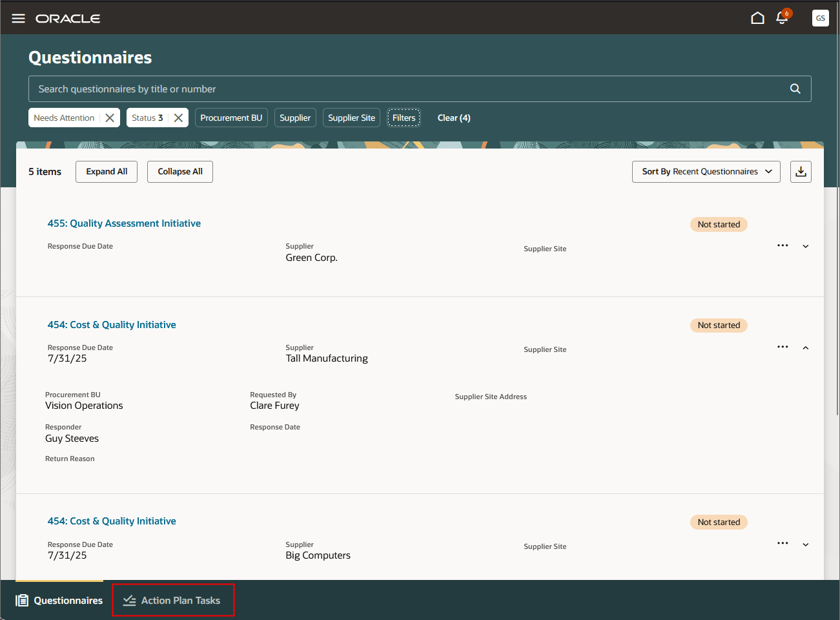Open 455: Quality Assessment Initiative link
The height and width of the screenshot is (620, 840).
tap(124, 223)
